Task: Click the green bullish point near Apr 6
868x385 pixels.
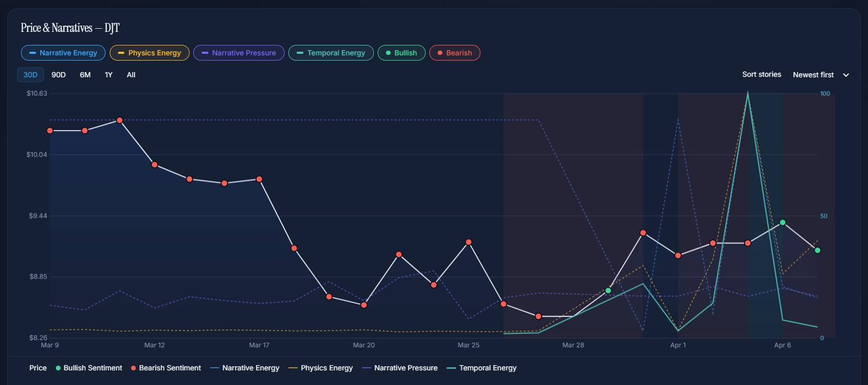Action: click(782, 223)
